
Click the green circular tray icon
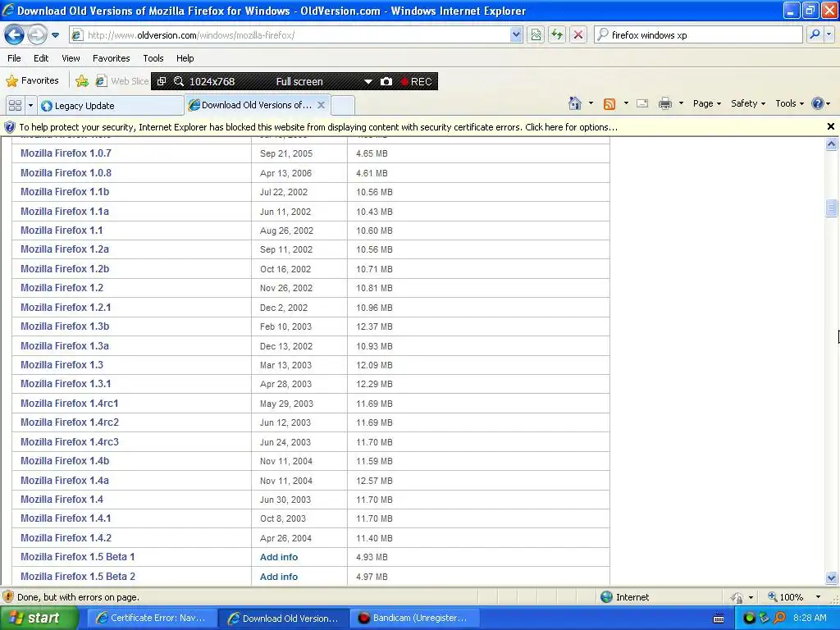(750, 618)
